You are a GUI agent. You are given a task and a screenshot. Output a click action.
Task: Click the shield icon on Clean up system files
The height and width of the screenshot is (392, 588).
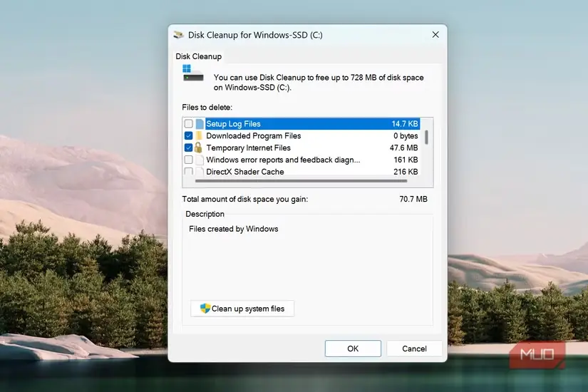205,309
